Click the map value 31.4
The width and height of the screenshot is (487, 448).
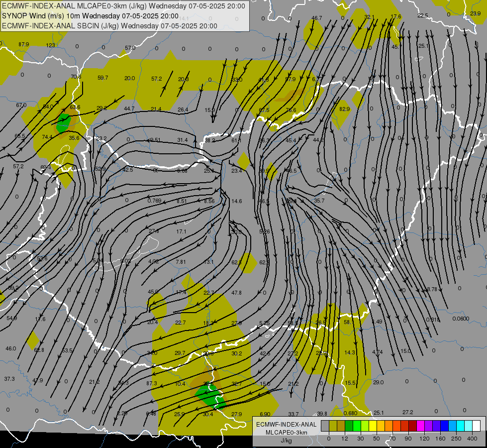[x=183, y=140]
